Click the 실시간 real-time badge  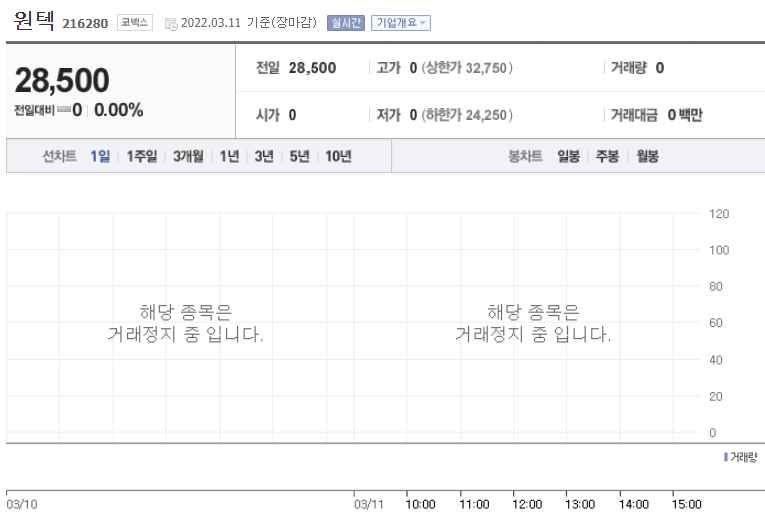[346, 23]
